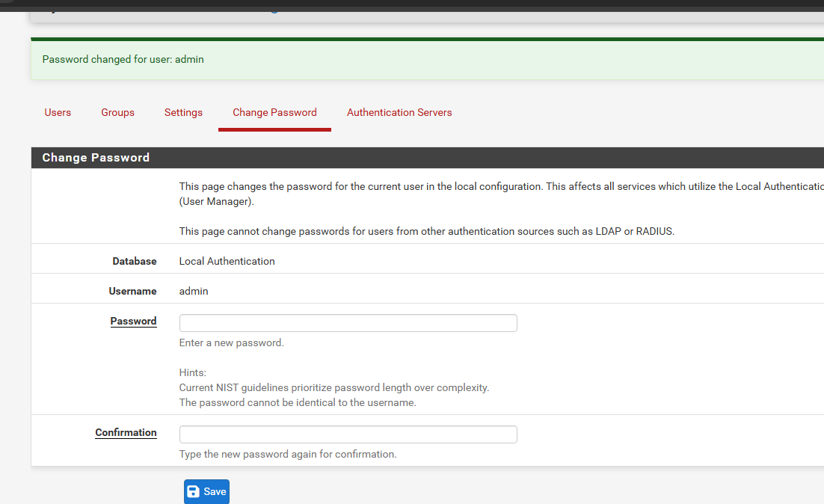This screenshot has width=824, height=504.
Task: Click the 'Enter a new password.' help text
Action: [231, 342]
